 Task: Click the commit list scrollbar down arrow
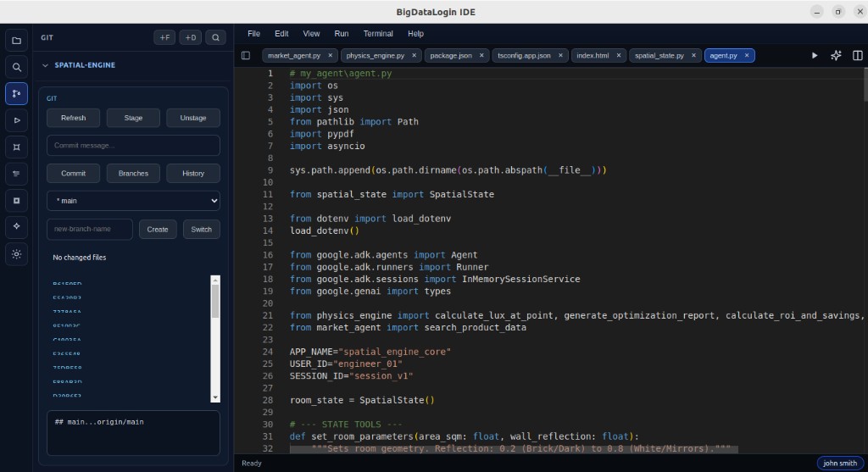(x=215, y=397)
